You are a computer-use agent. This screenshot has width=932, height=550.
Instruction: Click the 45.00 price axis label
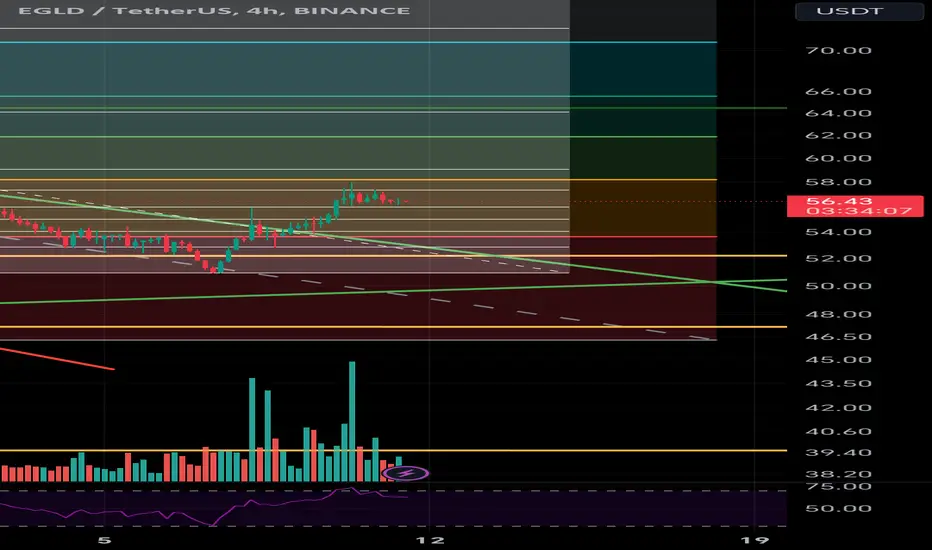tap(838, 360)
